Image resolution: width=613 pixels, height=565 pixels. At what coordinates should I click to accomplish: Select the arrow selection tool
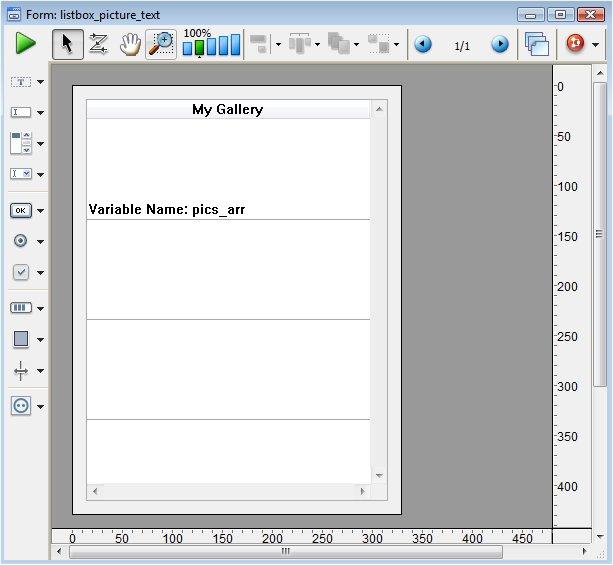click(67, 44)
